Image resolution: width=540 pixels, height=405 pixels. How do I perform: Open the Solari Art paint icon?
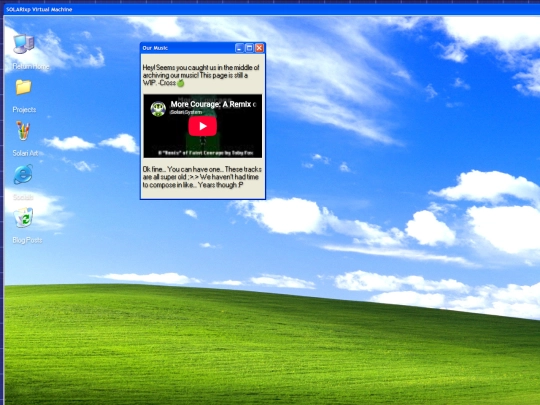pyautogui.click(x=23, y=131)
